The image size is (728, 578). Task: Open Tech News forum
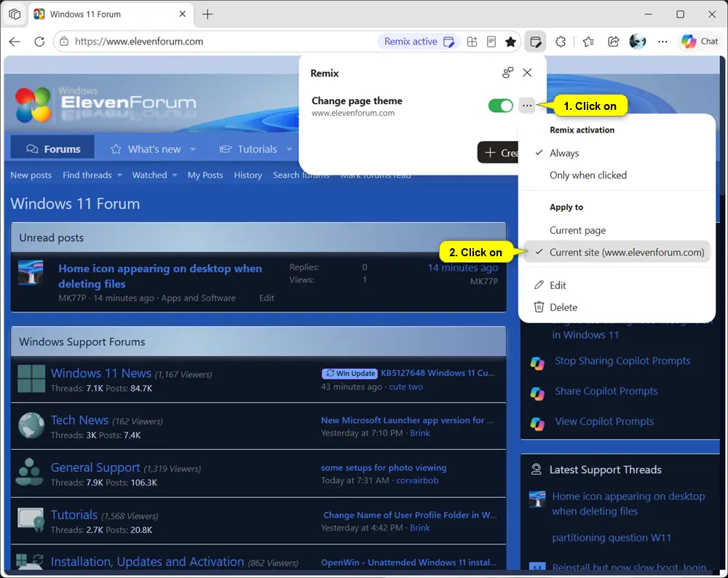pyautogui.click(x=79, y=420)
